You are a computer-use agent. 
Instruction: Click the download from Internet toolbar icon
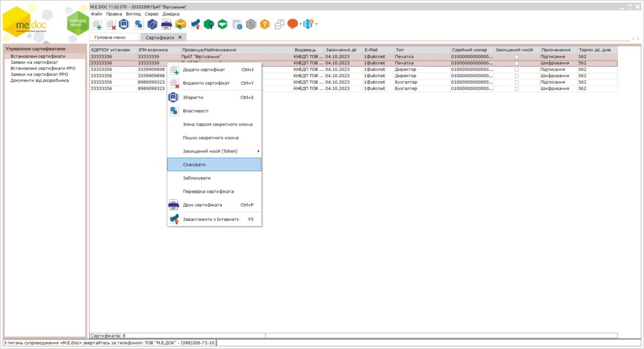195,24
